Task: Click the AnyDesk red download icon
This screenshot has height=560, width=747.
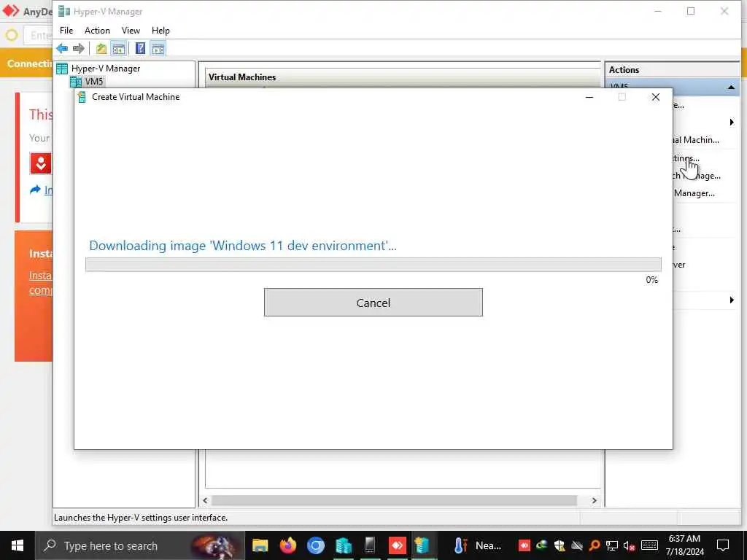Action: [41, 163]
